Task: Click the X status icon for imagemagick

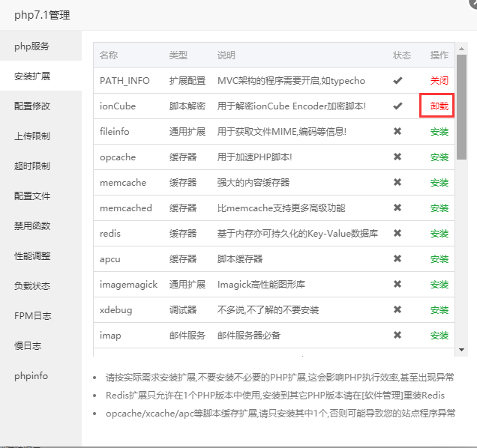Action: pos(397,284)
